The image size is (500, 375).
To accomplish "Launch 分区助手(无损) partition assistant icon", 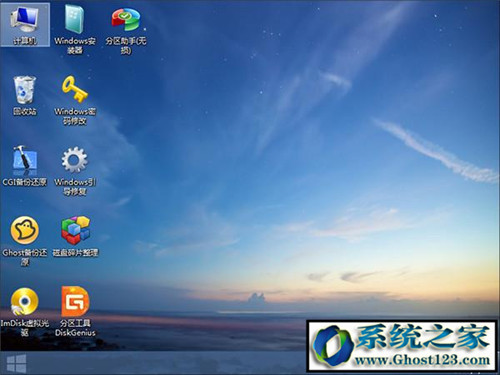I will point(126,30).
